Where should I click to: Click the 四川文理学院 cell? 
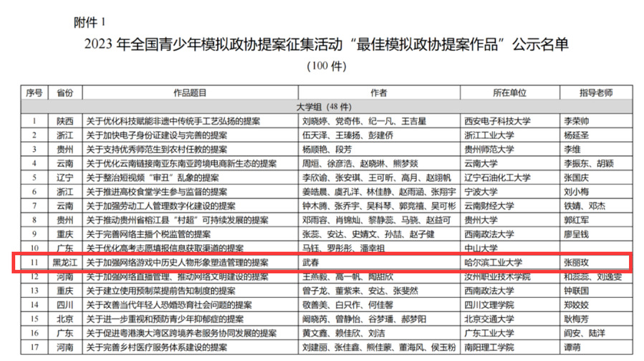(490, 304)
